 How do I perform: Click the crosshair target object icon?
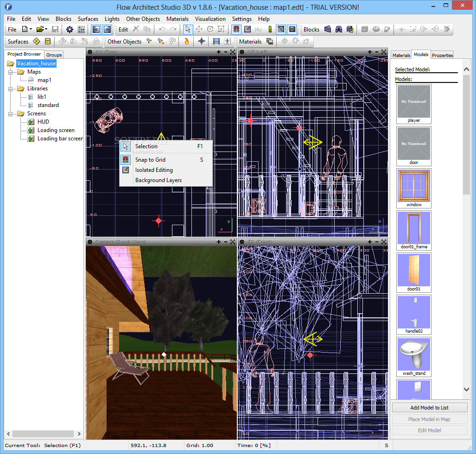click(202, 41)
